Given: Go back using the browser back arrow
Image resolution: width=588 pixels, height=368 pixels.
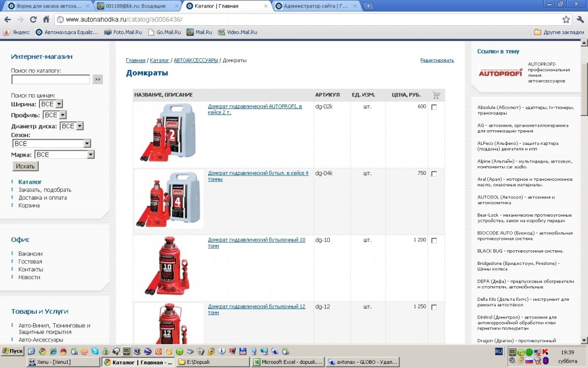Looking at the screenshot, I should pos(8,19).
